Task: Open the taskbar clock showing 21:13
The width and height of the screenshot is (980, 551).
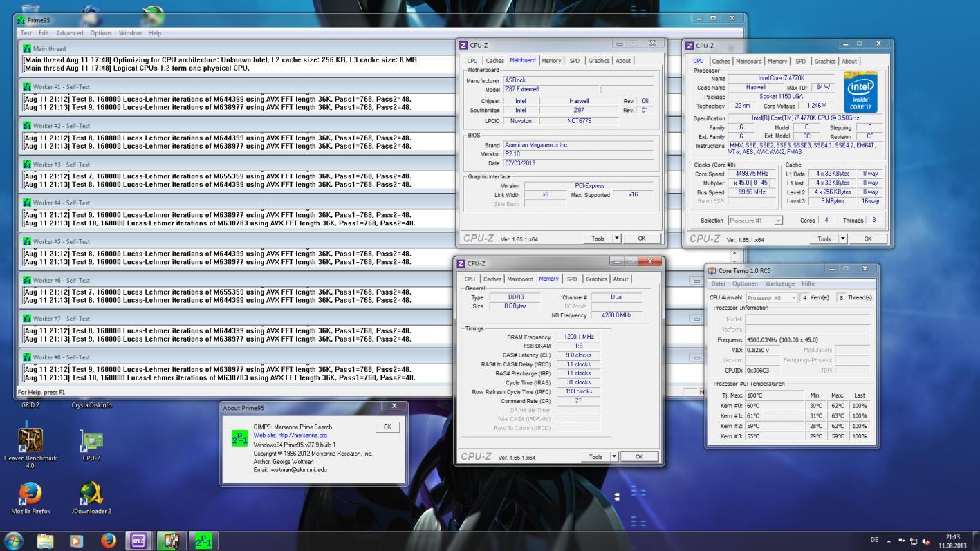Action: (x=952, y=541)
